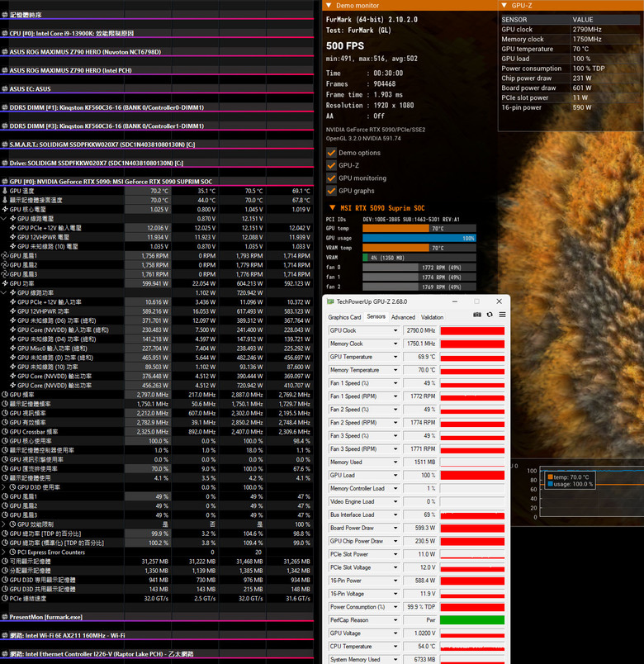
Task: Collapse the GPU 線路電壓 tree group
Action: (4, 219)
